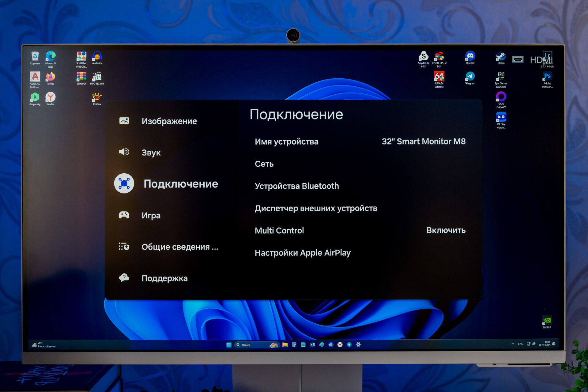Open CPUID CPU-Z MSI shortcut
The height and width of the screenshot is (392, 588).
tap(439, 59)
